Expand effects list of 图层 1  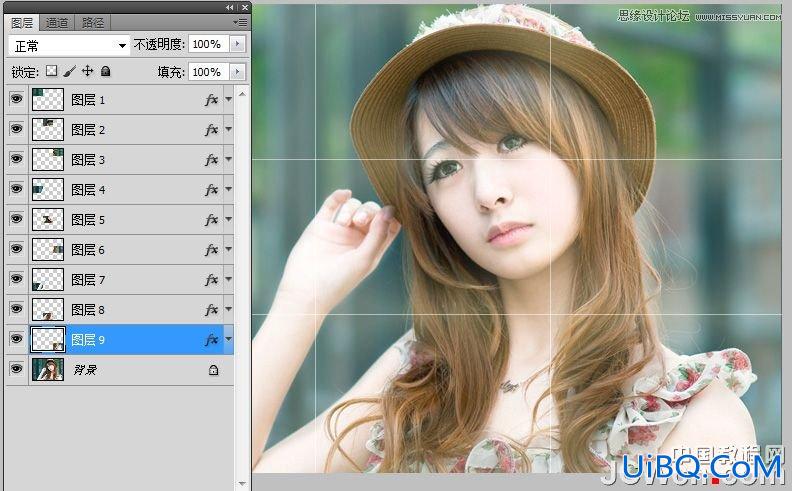point(228,100)
